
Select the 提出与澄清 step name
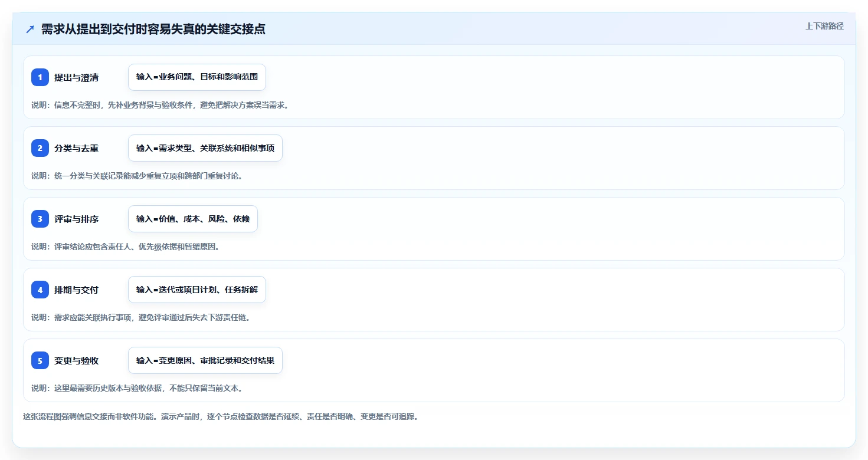point(76,77)
